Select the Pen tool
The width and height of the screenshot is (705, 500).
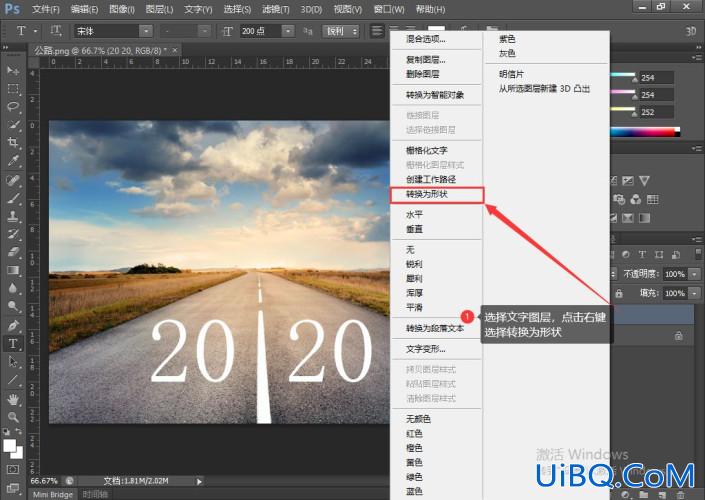(13, 325)
